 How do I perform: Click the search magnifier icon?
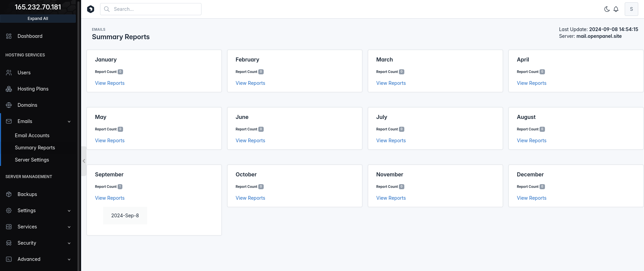pos(107,9)
